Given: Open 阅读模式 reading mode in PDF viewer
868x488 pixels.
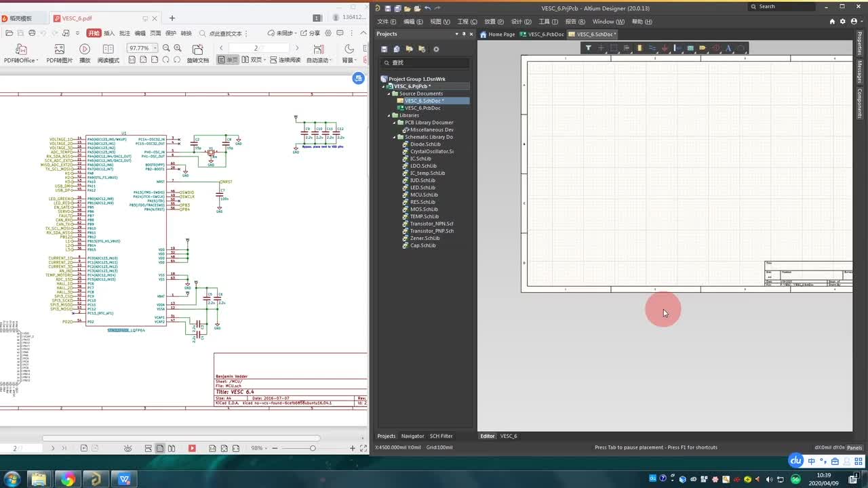Looking at the screenshot, I should (x=108, y=49).
